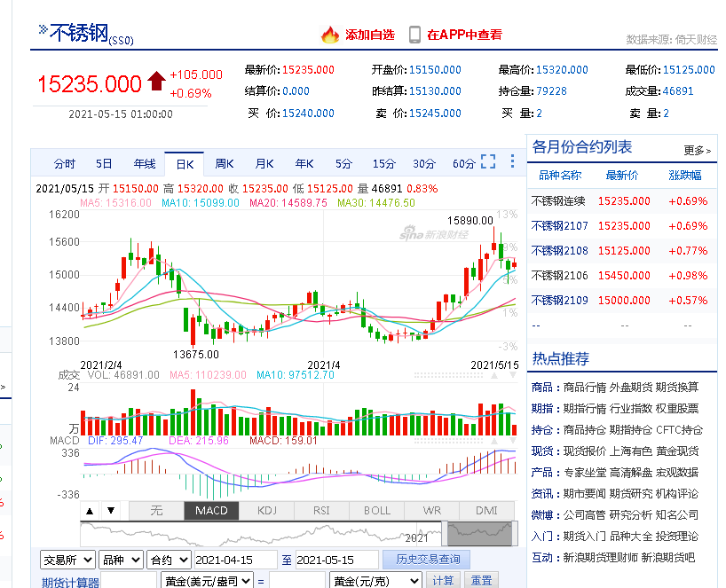Switch to 月K chart tab

tap(264, 164)
